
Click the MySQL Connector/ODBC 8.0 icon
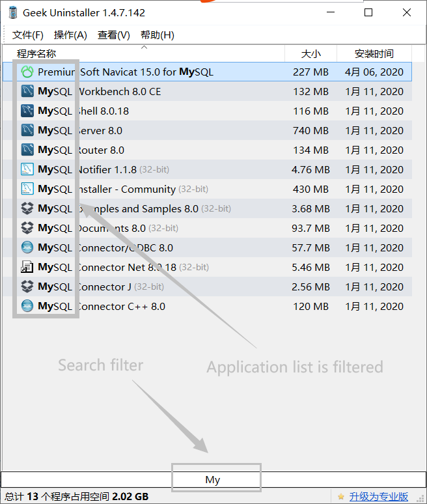click(27, 247)
